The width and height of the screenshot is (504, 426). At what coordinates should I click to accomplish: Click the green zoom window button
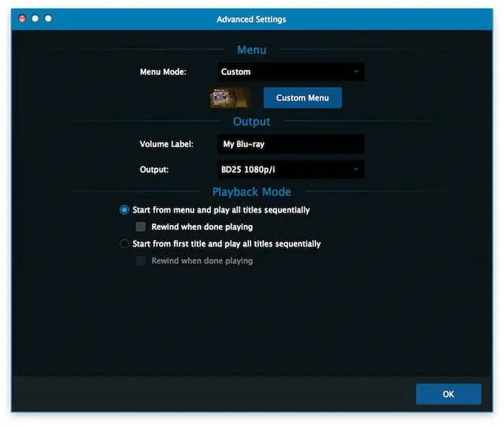(48, 19)
